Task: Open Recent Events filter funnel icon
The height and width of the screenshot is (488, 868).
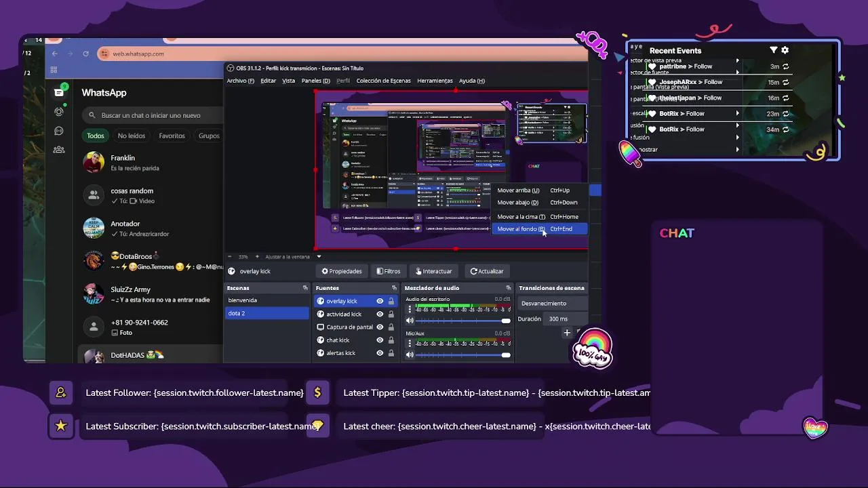Action: point(773,50)
